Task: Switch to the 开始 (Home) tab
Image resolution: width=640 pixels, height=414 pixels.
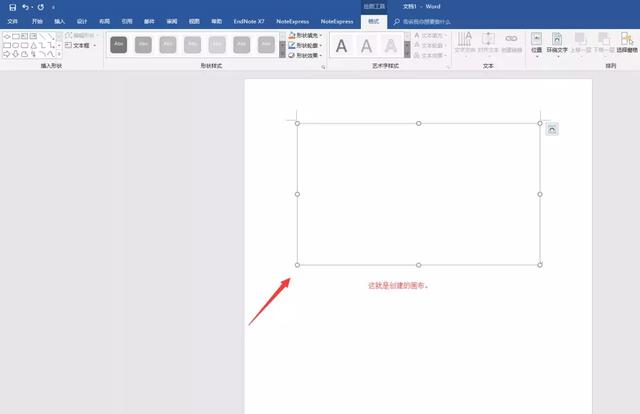Action: [x=37, y=21]
